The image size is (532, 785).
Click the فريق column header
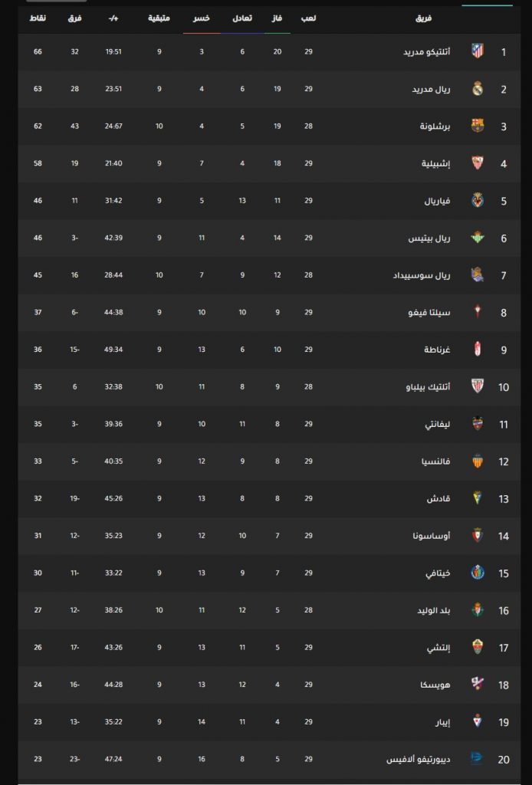coord(424,18)
